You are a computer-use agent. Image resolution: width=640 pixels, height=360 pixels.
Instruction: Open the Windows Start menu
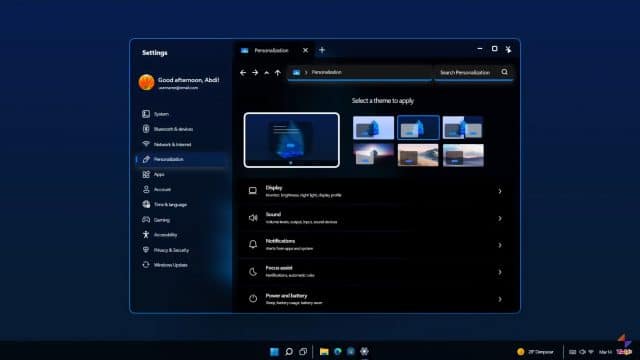click(x=274, y=351)
